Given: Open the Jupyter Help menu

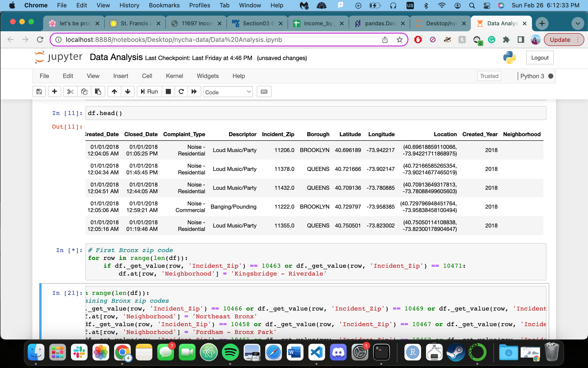Looking at the screenshot, I should pos(239,76).
